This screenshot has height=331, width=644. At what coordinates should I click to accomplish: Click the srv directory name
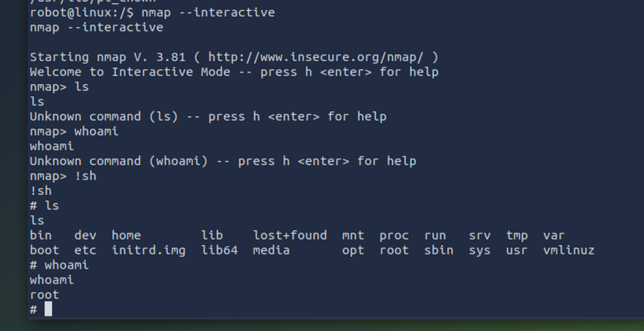[480, 236]
